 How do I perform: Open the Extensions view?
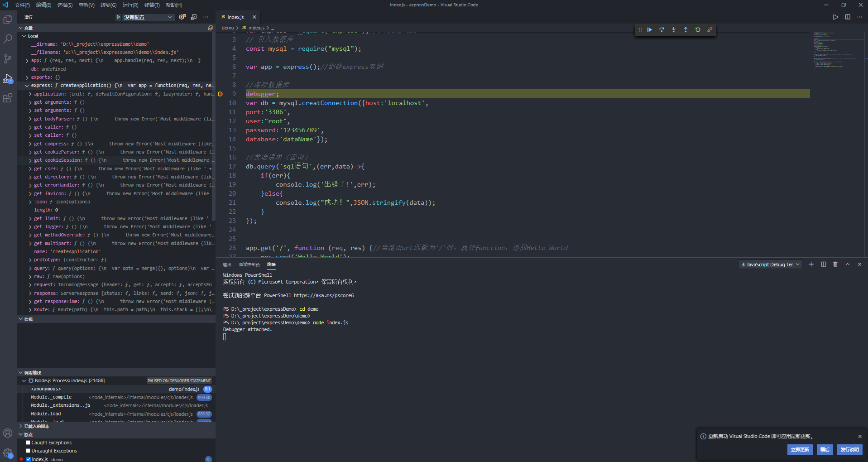8,98
